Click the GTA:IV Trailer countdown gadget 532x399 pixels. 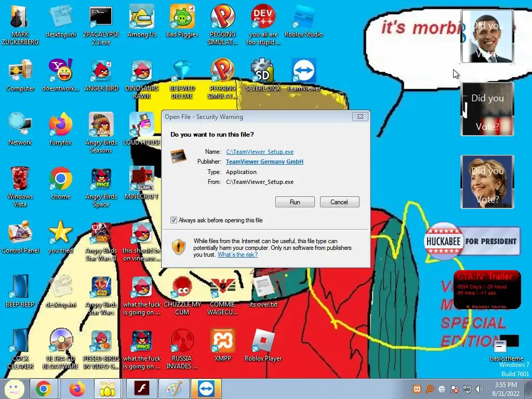487,290
